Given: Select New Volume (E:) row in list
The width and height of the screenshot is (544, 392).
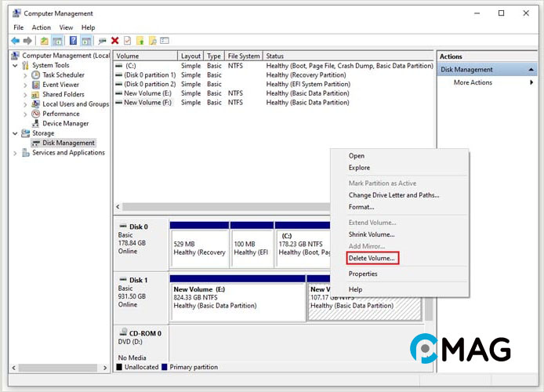Looking at the screenshot, I should 147,93.
